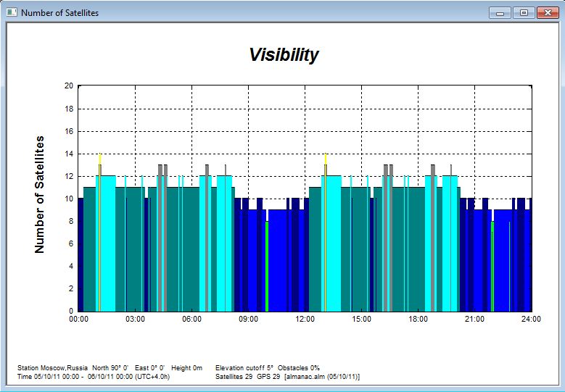Click the Visibility chart title
Screen dimensions: 565x392
point(284,55)
